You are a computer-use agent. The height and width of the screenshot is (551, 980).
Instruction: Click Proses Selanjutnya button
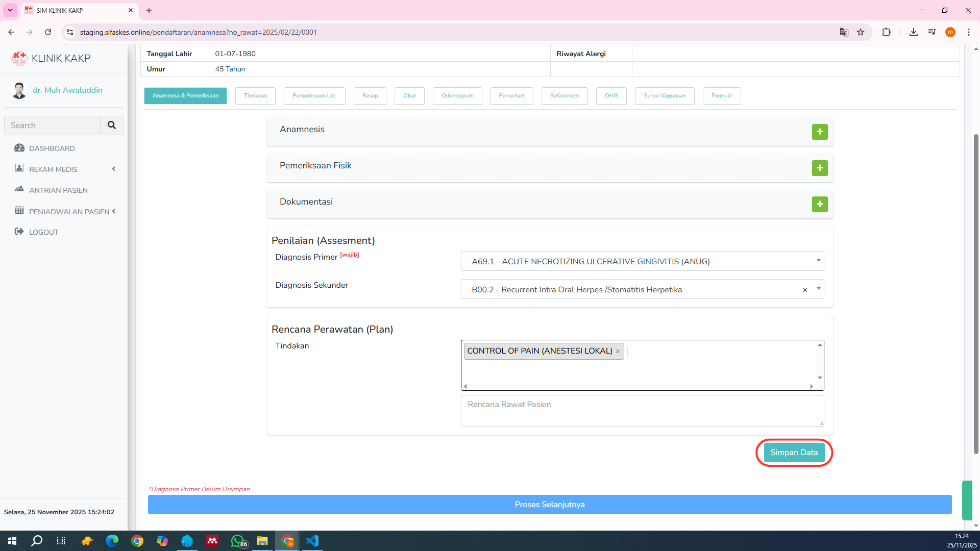pyautogui.click(x=549, y=505)
